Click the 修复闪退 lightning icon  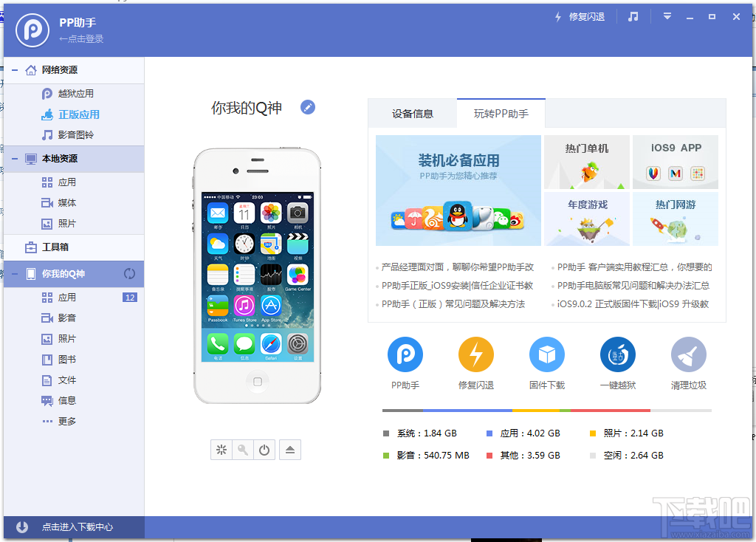pos(476,354)
